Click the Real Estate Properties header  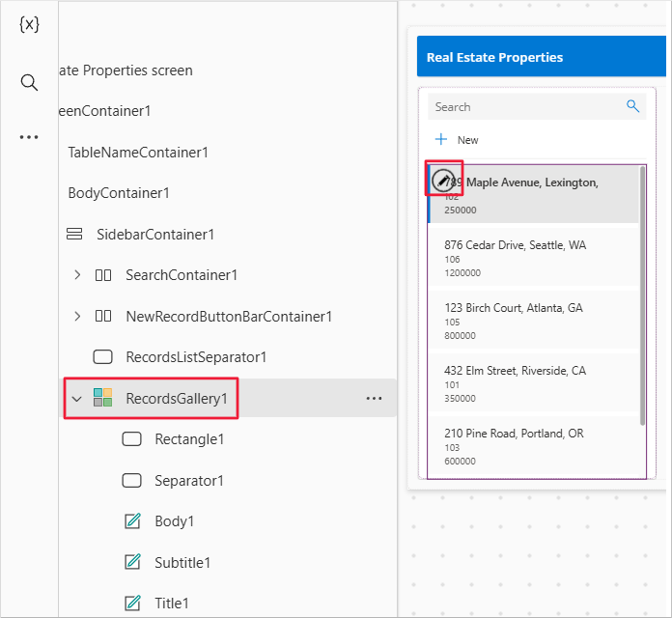[494, 57]
